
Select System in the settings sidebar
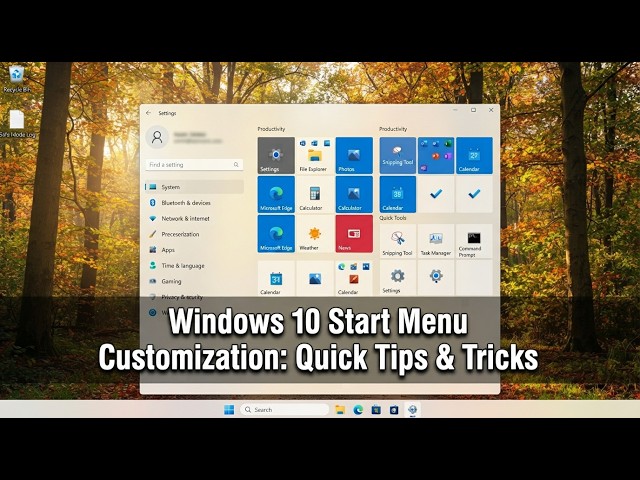[x=194, y=187]
